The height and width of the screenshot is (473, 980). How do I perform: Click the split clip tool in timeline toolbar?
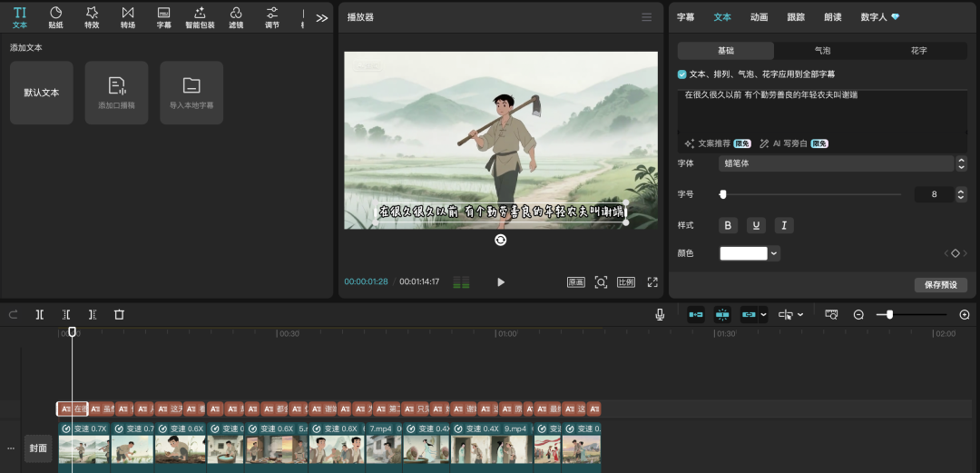pyautogui.click(x=40, y=314)
